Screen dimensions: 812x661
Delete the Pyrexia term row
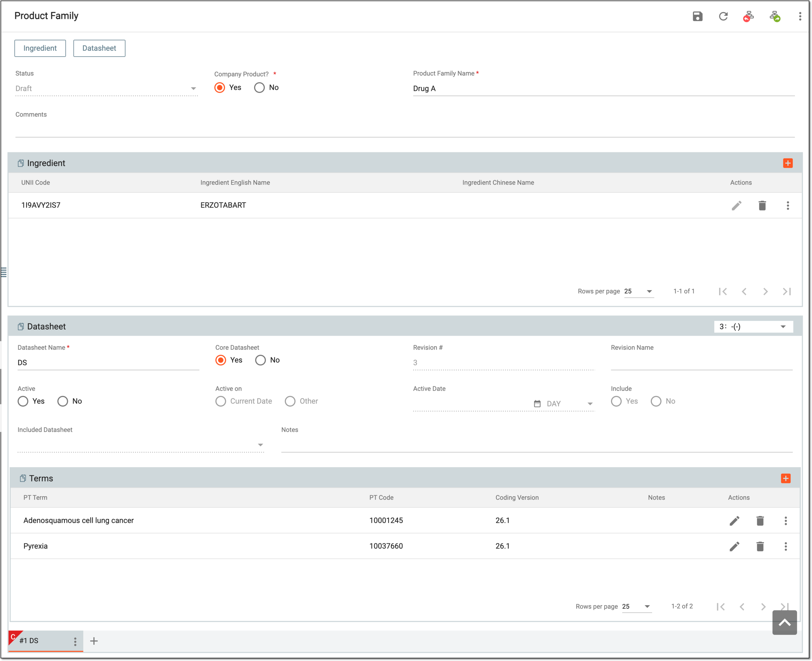click(x=760, y=546)
